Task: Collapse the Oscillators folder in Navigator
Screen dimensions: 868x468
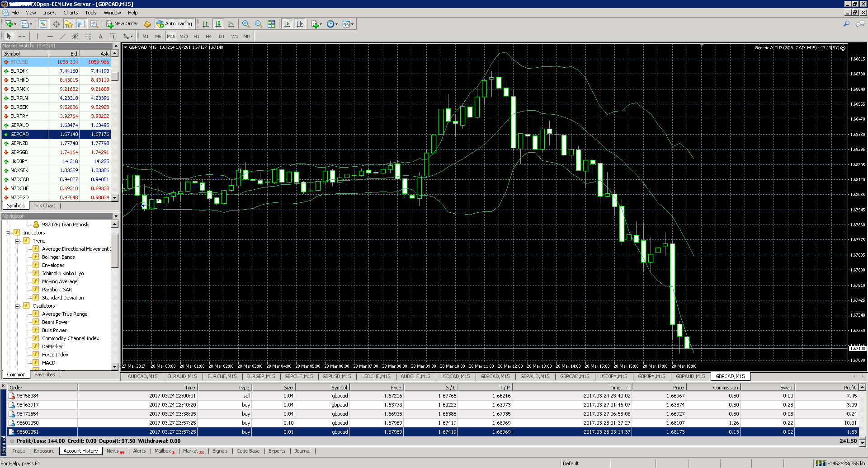Action: coord(17,306)
